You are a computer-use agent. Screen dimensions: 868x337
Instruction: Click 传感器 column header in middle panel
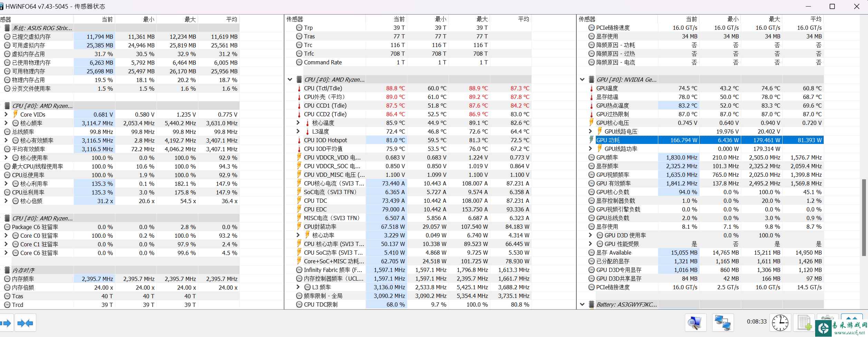click(325, 19)
